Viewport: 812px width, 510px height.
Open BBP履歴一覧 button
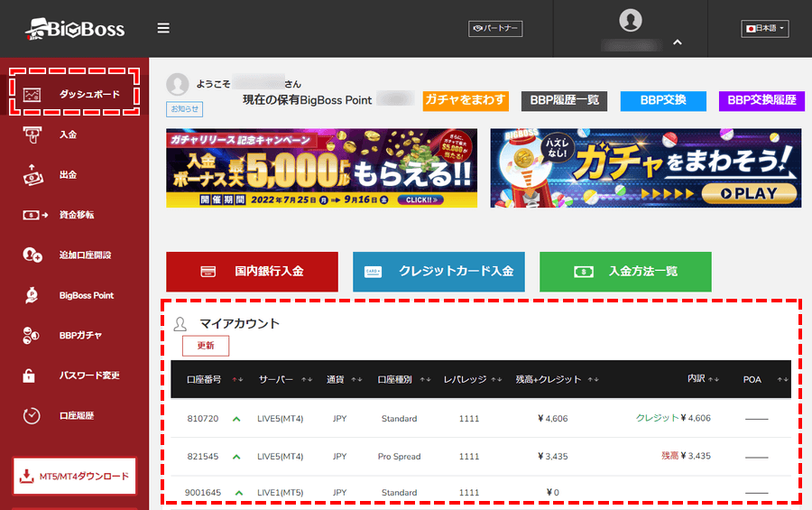[x=565, y=100]
